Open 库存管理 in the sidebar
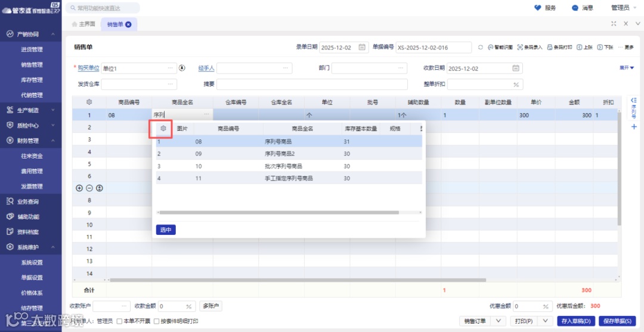 [x=32, y=80]
